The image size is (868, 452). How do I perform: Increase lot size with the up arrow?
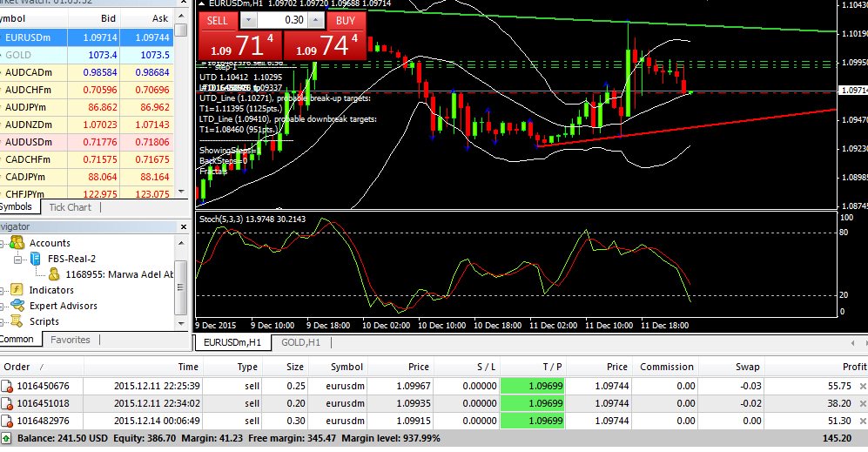tap(315, 21)
